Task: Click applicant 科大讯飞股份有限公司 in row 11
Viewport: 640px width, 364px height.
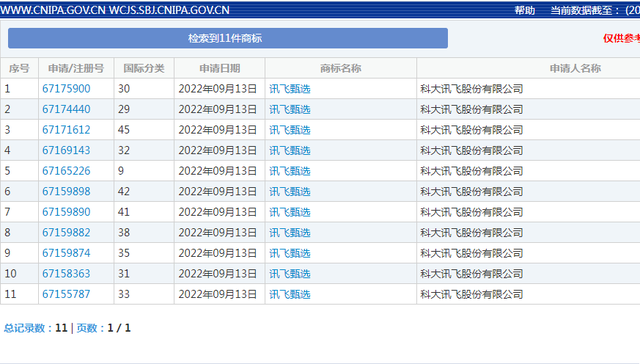Action: coord(472,294)
